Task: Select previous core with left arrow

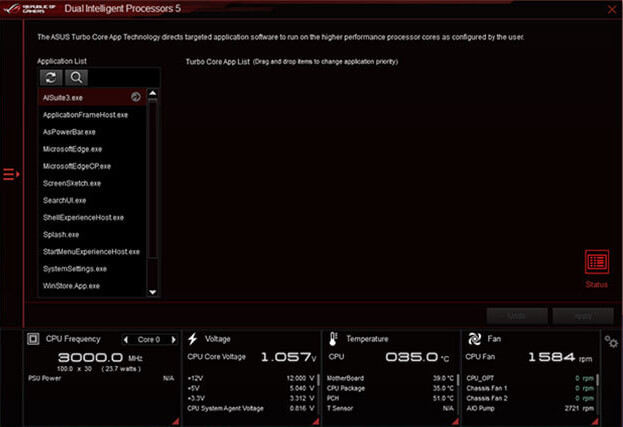Action: point(126,339)
